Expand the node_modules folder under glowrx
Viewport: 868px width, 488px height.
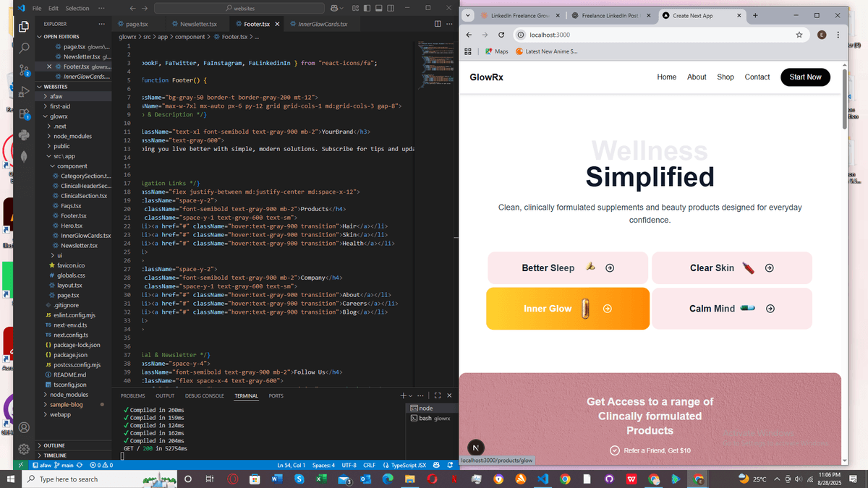coord(72,136)
